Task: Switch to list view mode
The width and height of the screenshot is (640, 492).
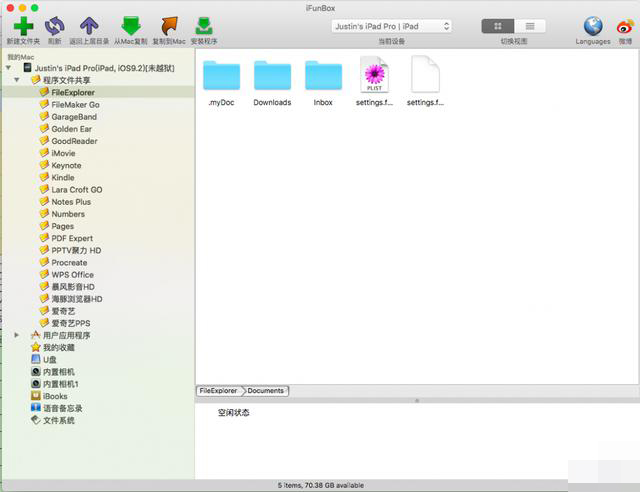Action: (x=529, y=26)
